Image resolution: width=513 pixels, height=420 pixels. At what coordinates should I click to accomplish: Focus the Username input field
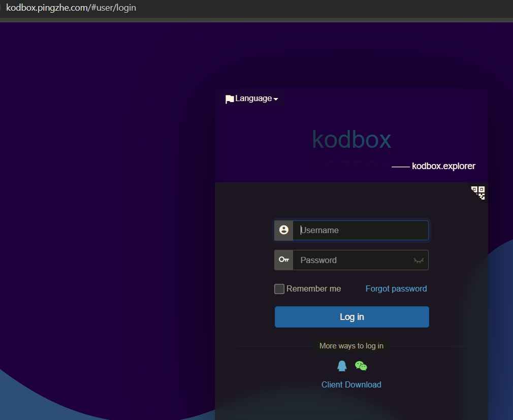pos(360,230)
